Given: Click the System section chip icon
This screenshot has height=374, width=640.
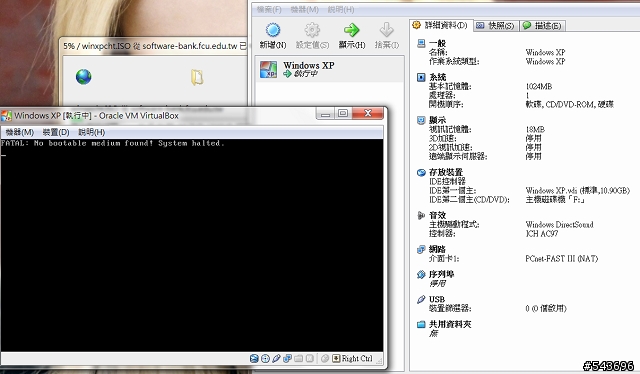Looking at the screenshot, I should click(x=421, y=77).
